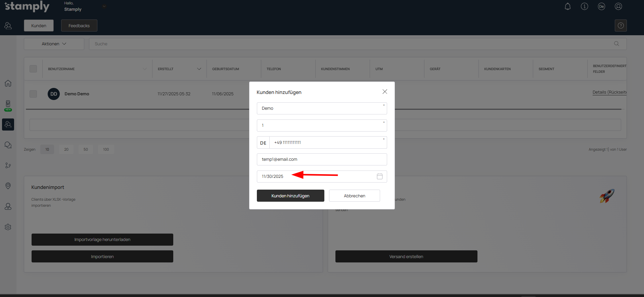Close the Kunden hinzufügen dialog

point(385,92)
